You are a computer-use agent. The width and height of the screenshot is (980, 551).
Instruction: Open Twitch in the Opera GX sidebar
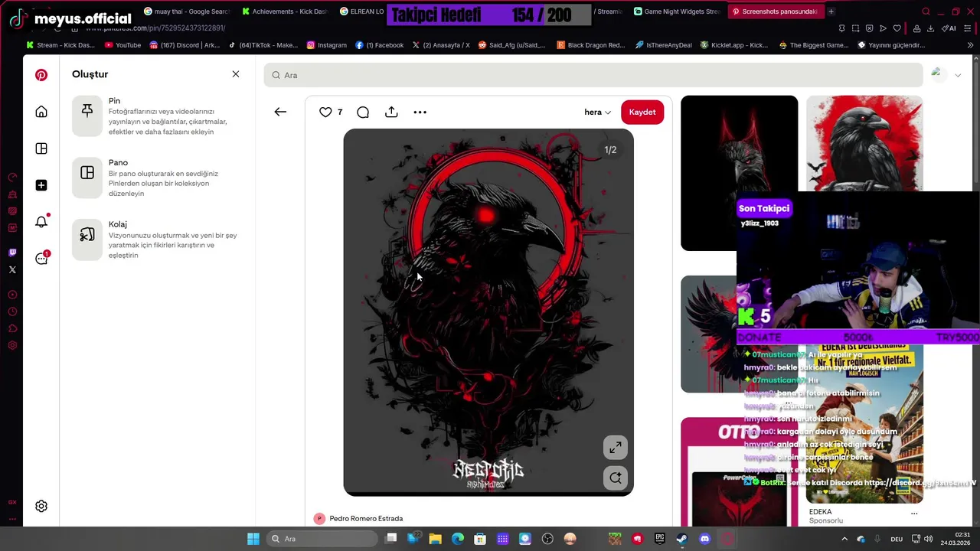pos(12,253)
